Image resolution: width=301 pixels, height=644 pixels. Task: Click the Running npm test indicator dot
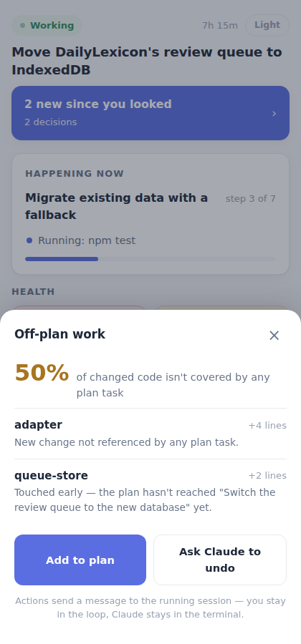coord(29,240)
